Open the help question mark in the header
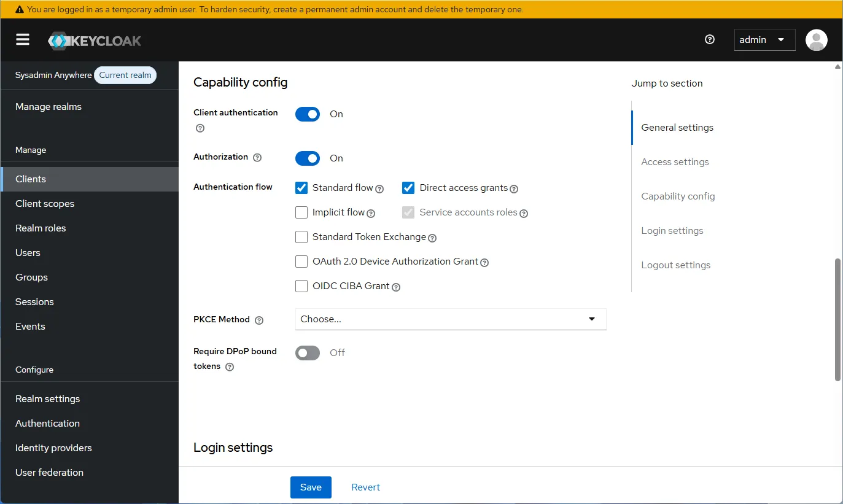The height and width of the screenshot is (504, 843). point(709,39)
